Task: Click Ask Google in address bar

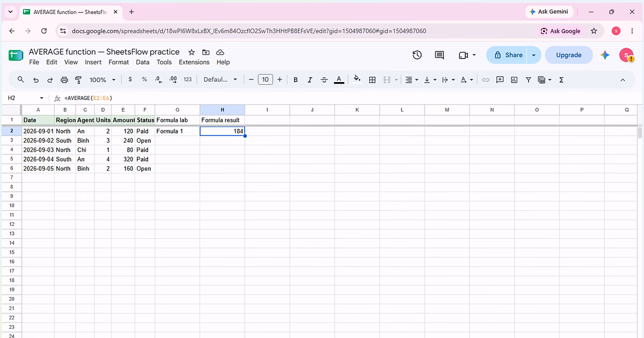Action: (561, 31)
